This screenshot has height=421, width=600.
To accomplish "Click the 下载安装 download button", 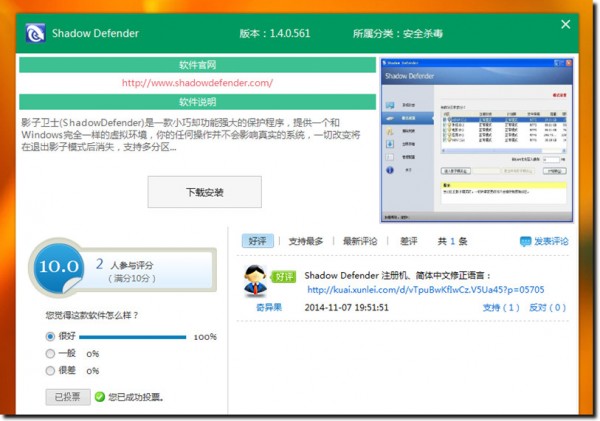I will [205, 192].
